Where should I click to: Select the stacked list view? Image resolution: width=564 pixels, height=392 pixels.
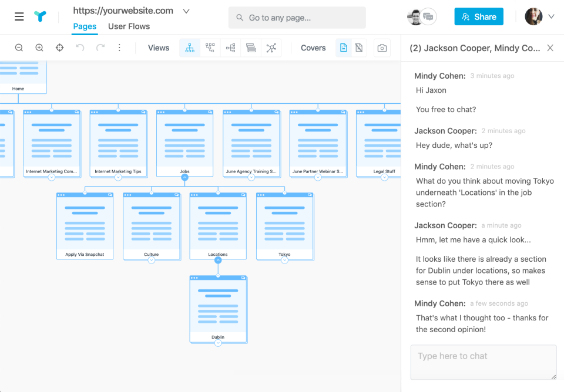[x=251, y=48]
